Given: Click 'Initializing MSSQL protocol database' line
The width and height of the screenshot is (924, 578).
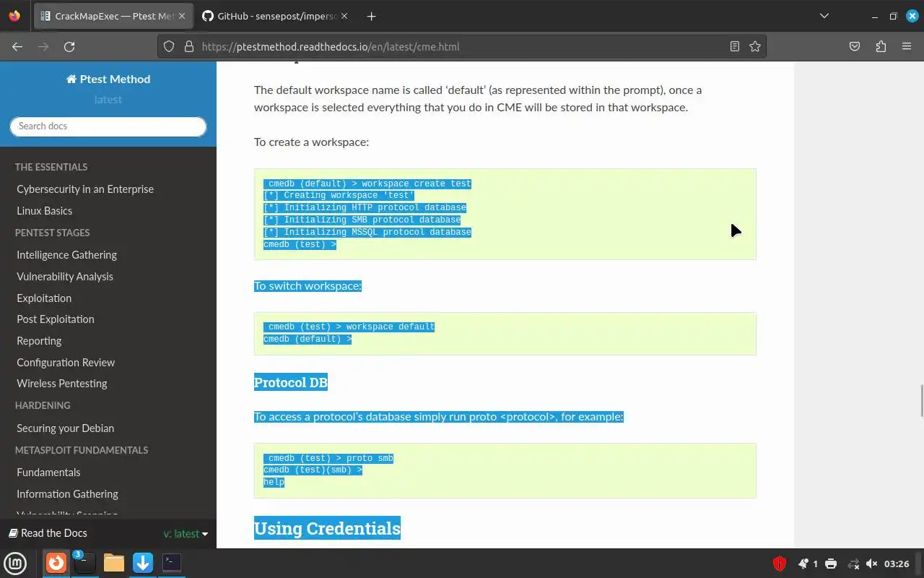Looking at the screenshot, I should click(x=367, y=232).
